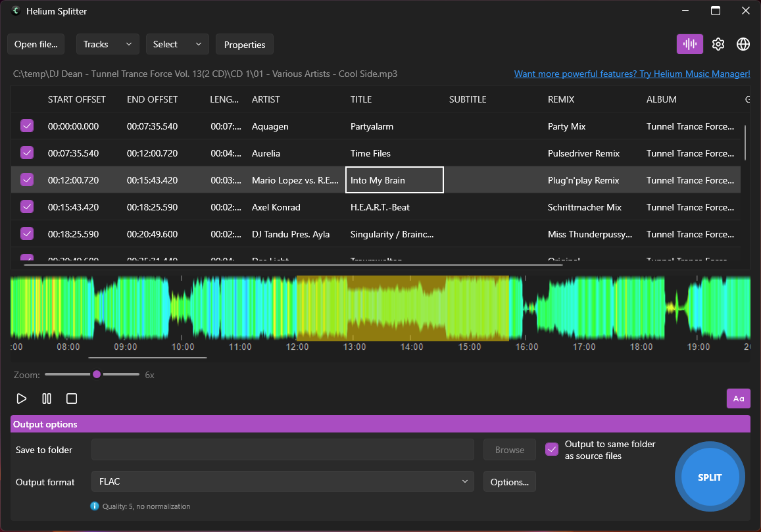761x532 pixels.
Task: Click the track list horizontal scrollbar
Action: tap(293, 266)
